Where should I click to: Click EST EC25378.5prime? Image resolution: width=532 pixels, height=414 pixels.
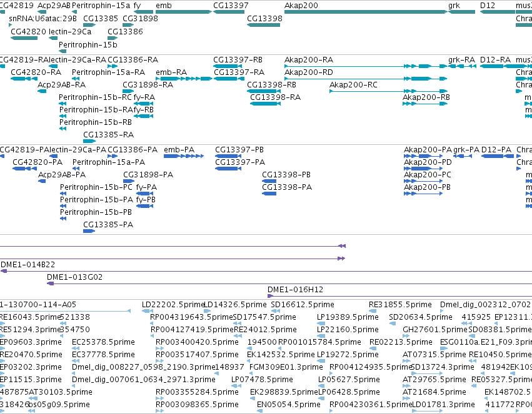coord(104,343)
